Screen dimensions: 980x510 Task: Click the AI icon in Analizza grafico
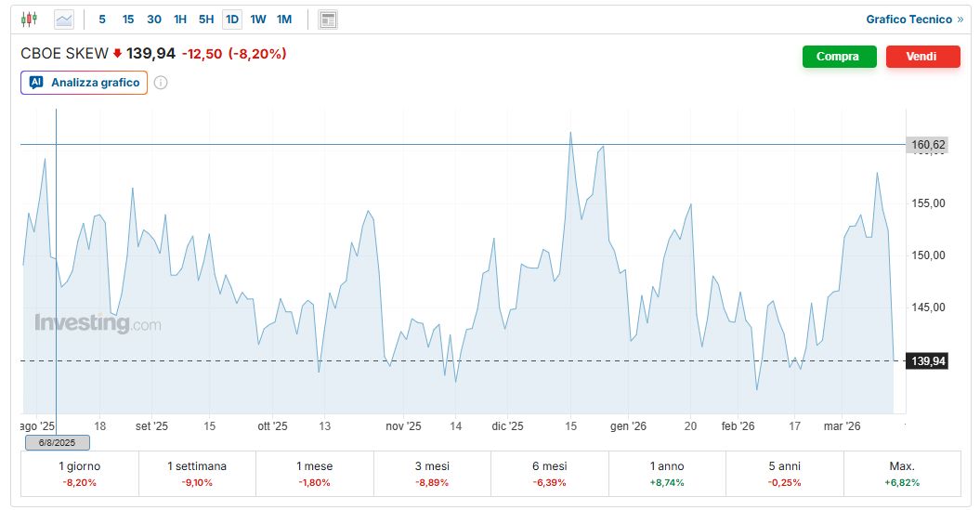click(36, 83)
